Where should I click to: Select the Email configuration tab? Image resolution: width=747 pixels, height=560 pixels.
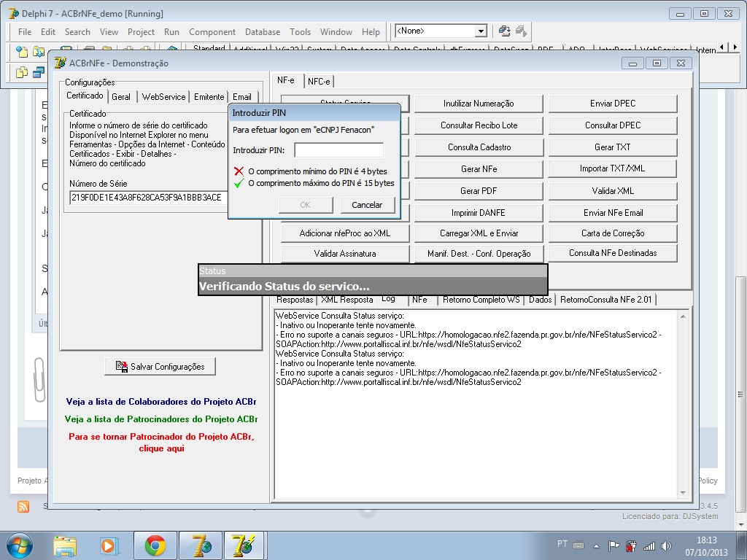coord(242,97)
